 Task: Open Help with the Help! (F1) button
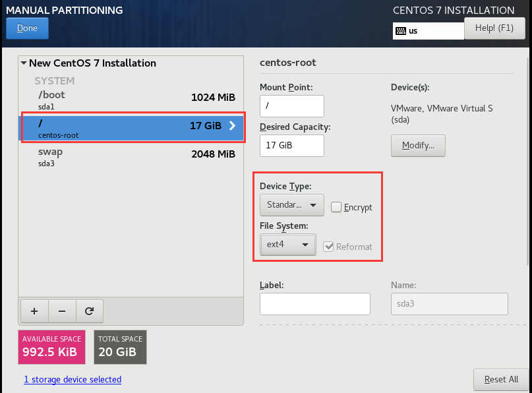tap(494, 28)
